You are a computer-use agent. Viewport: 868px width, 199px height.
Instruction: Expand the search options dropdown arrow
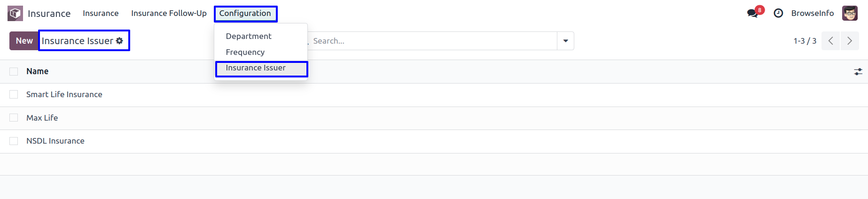coord(565,41)
